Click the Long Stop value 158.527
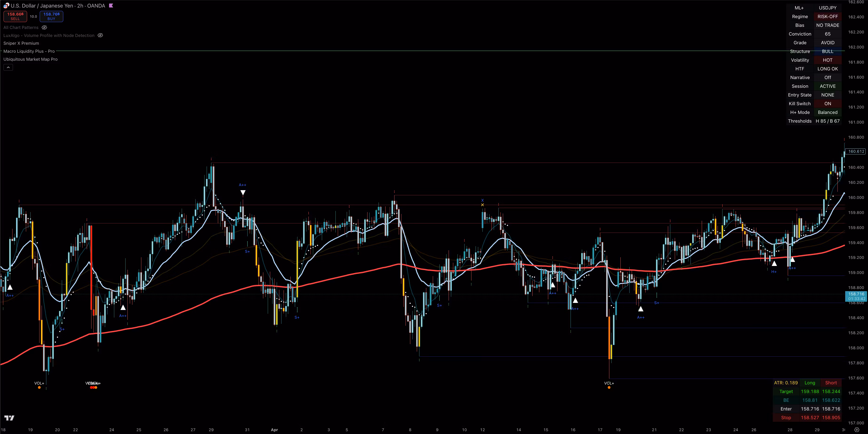The width and height of the screenshot is (868, 434). click(x=810, y=418)
